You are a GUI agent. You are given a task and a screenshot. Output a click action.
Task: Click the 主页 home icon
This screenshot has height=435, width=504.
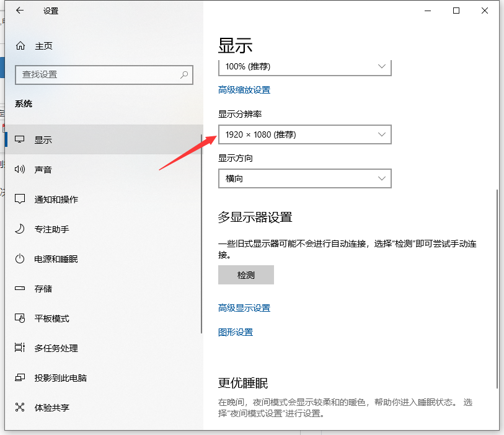pyautogui.click(x=20, y=46)
